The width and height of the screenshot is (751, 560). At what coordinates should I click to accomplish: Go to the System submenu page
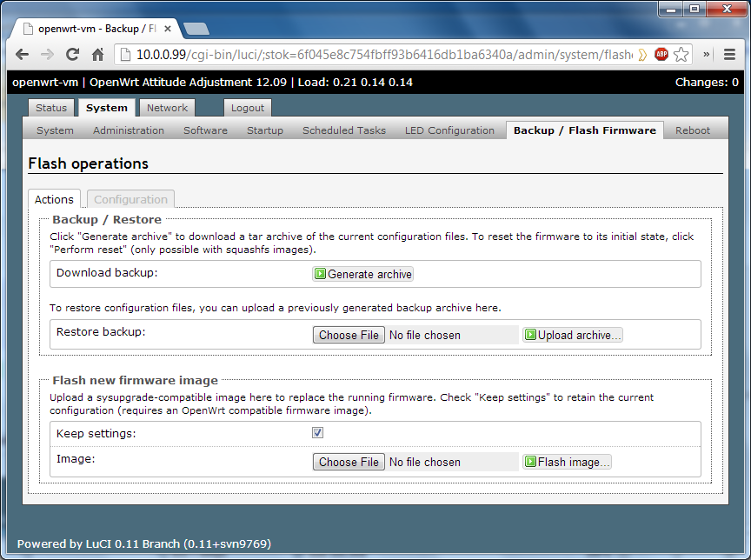pos(55,130)
